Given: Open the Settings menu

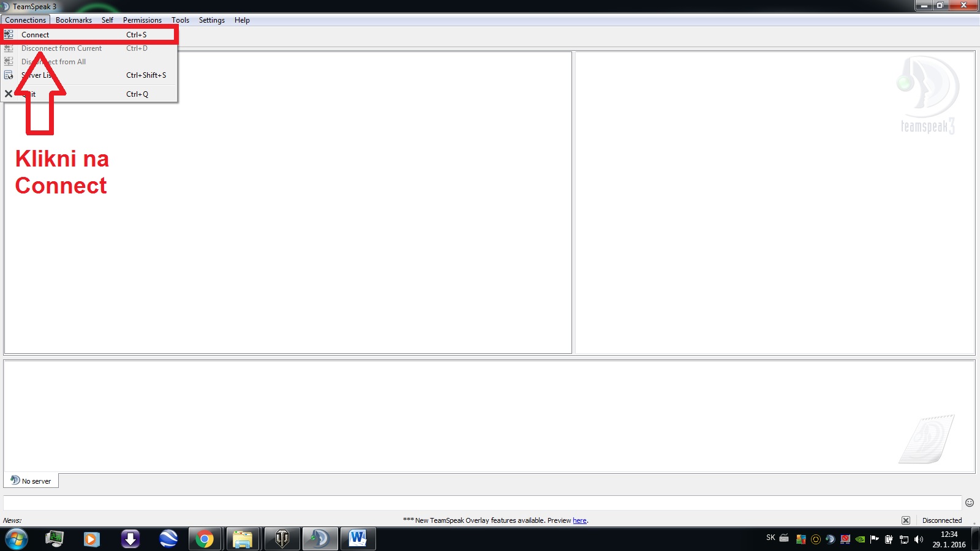Looking at the screenshot, I should coord(211,20).
